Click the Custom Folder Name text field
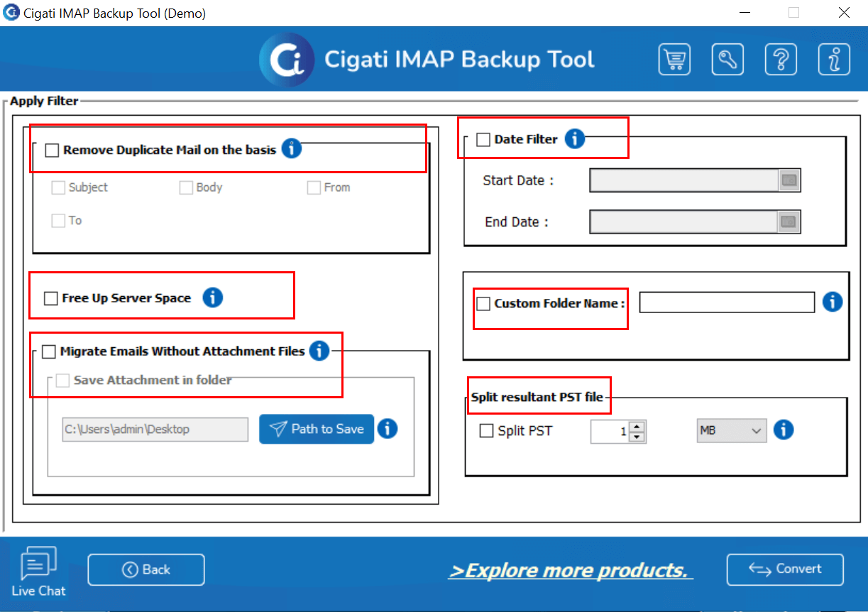 pos(727,302)
